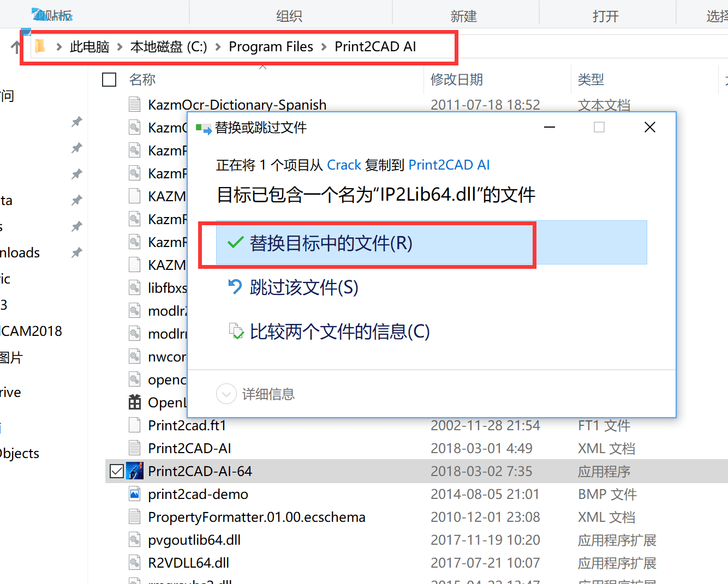Image resolution: width=728 pixels, height=584 pixels.
Task: Navigate to Program Files in the address bar
Action: 271,47
